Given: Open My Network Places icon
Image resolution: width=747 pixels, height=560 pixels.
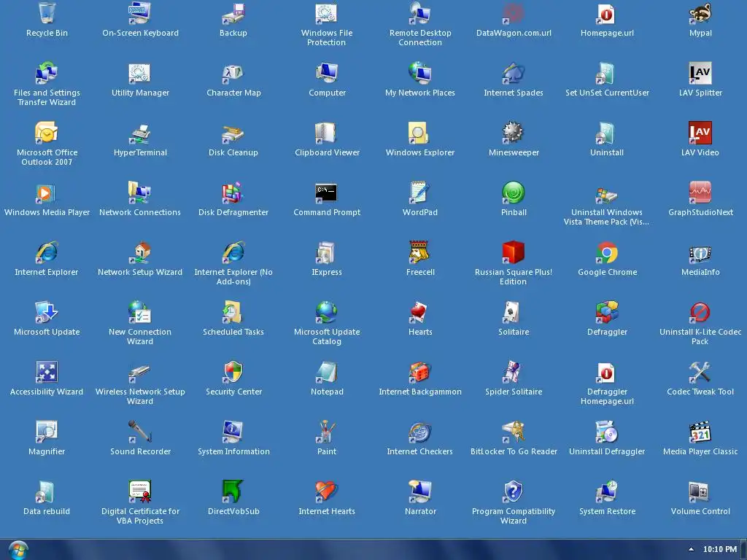Looking at the screenshot, I should click(x=420, y=73).
